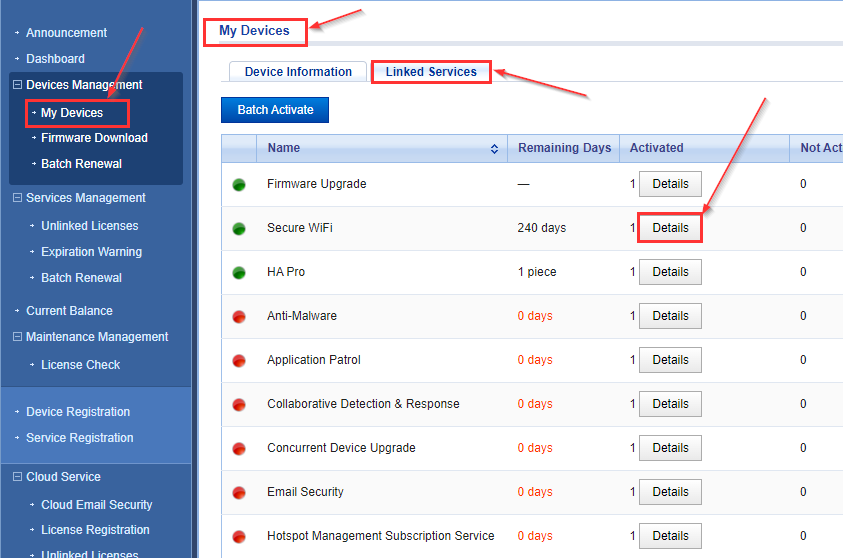The width and height of the screenshot is (843, 558).
Task: Open Cloud Email Security link
Action: click(96, 505)
